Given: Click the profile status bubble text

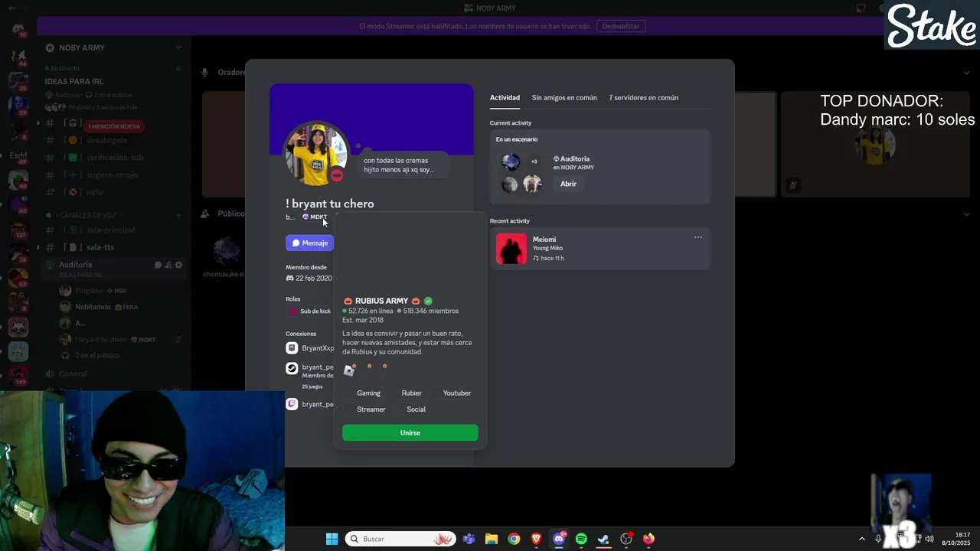Looking at the screenshot, I should pos(399,165).
